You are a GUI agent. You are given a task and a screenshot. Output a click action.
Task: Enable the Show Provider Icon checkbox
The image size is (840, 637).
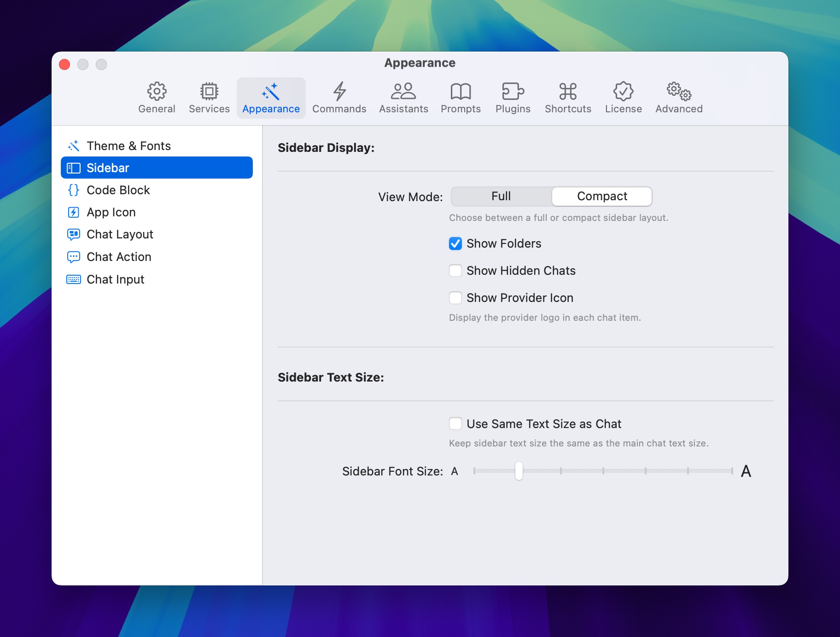455,298
